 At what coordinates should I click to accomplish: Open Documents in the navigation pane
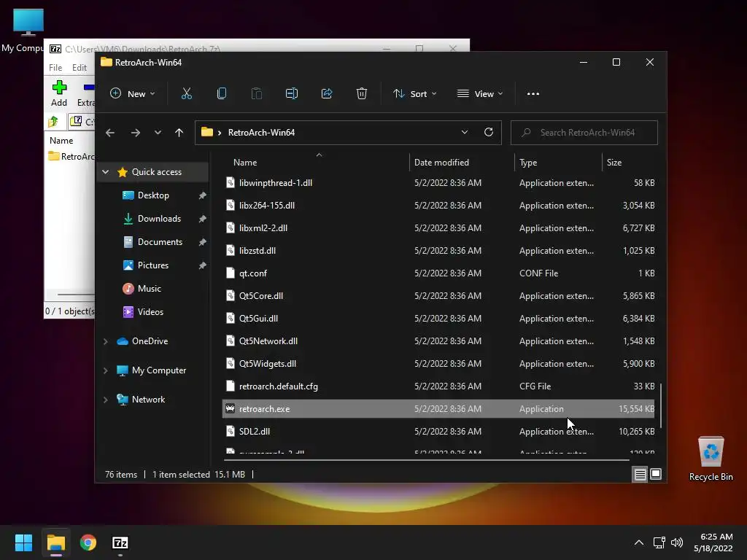[160, 242]
